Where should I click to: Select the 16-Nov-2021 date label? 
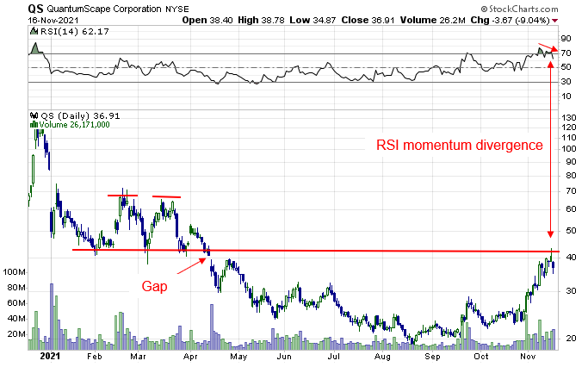coord(53,21)
